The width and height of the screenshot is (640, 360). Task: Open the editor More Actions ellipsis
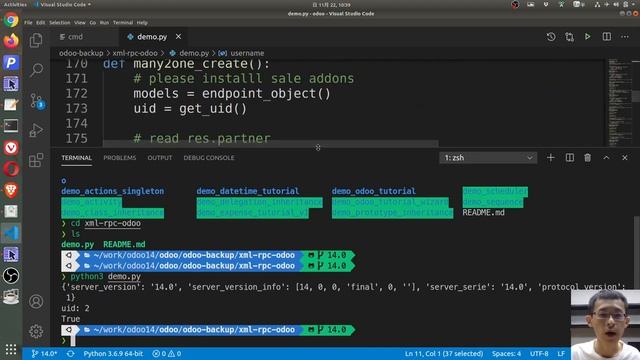[x=625, y=37]
